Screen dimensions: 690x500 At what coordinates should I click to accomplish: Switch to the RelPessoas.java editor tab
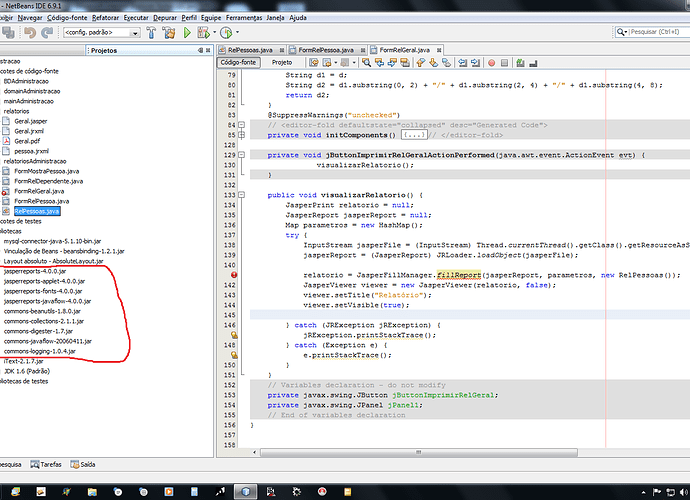(x=250, y=50)
